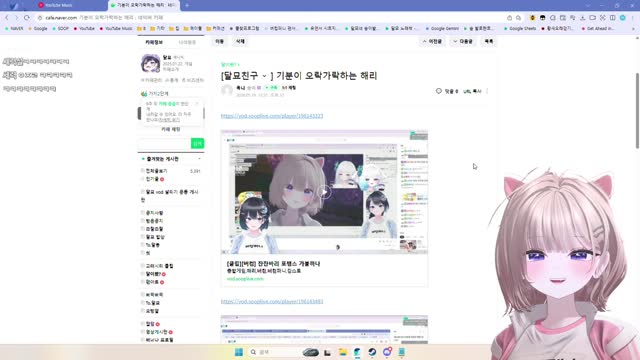The height and width of the screenshot is (360, 640).
Task: Open the NAVER bookmark
Action: pos(14,29)
